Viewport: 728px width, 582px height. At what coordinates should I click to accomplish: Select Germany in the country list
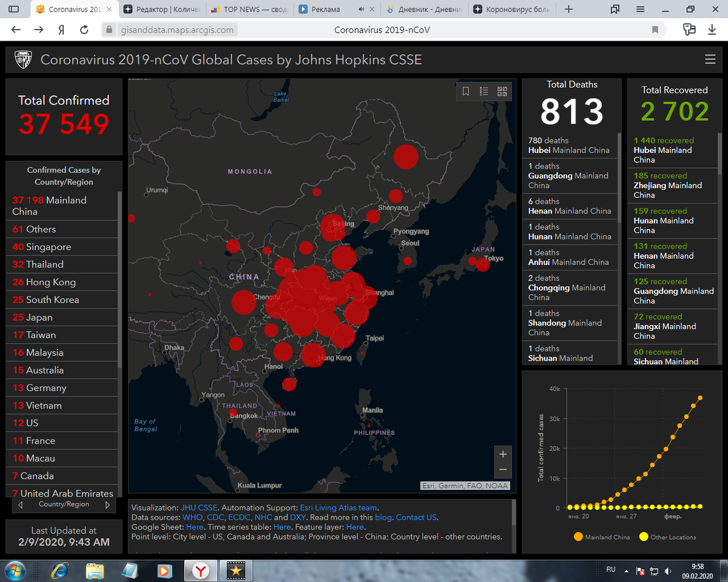tap(62, 387)
